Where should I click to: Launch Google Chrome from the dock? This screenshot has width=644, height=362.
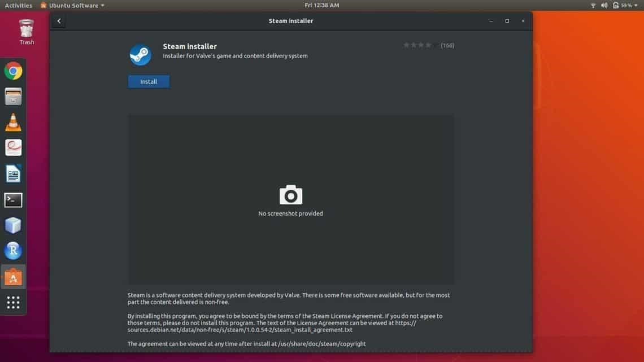(13, 71)
